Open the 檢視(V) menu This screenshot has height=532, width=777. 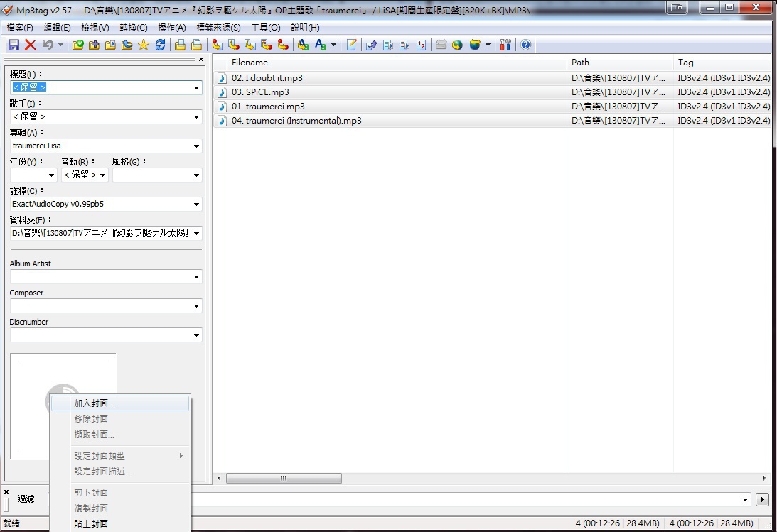point(95,28)
